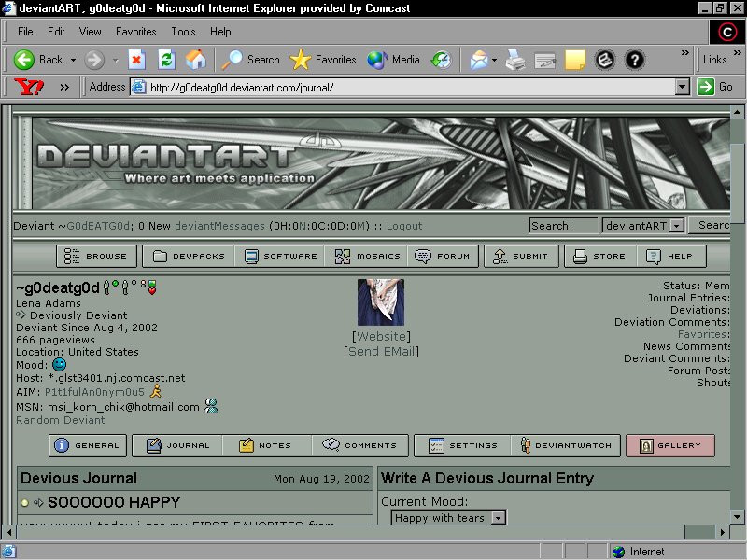
Task: Go back using the green Back arrow
Action: click(24, 60)
